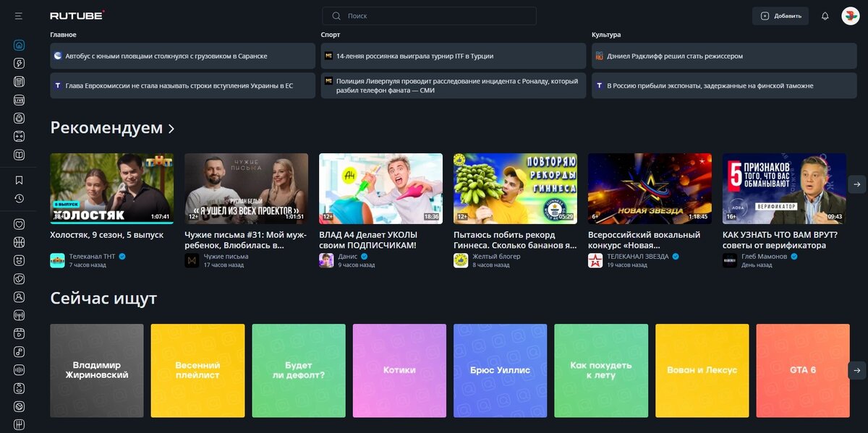Open the user profile avatar

(850, 16)
